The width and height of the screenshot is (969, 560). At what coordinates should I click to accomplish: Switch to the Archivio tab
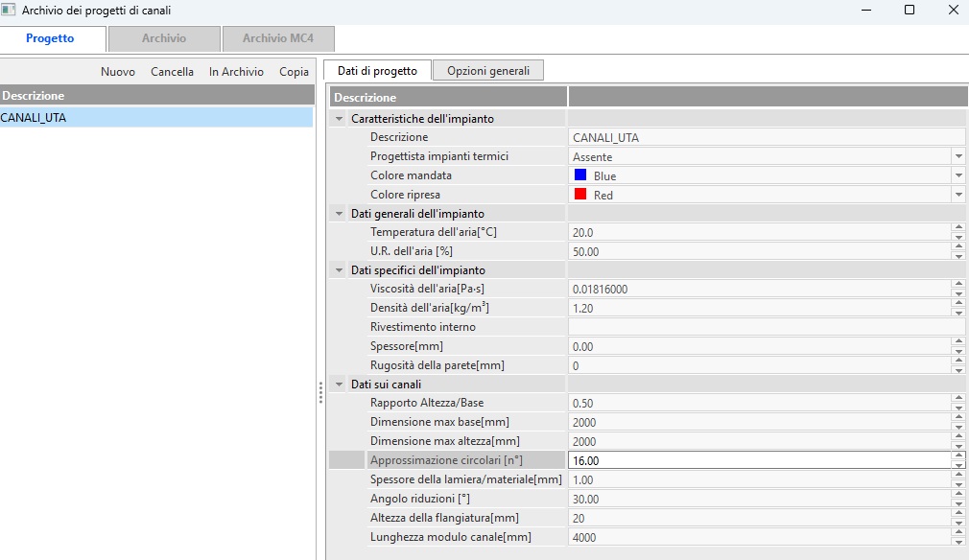click(x=164, y=39)
